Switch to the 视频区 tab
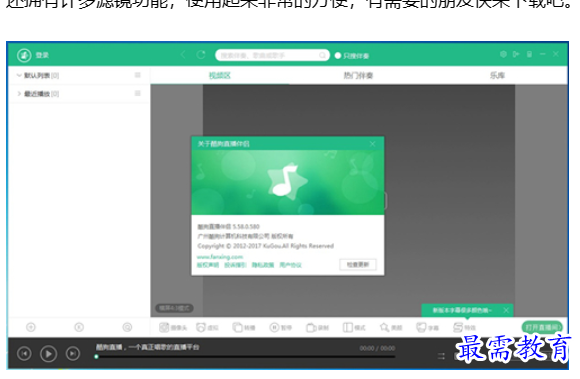 220,76
